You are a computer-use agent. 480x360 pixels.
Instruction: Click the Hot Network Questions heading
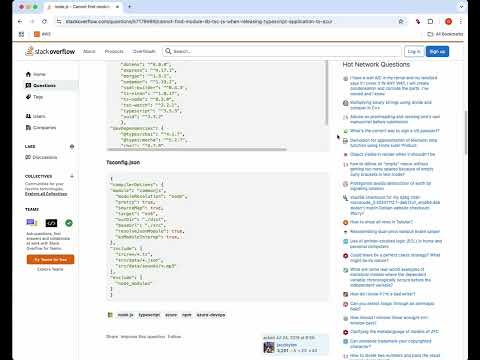(x=376, y=64)
